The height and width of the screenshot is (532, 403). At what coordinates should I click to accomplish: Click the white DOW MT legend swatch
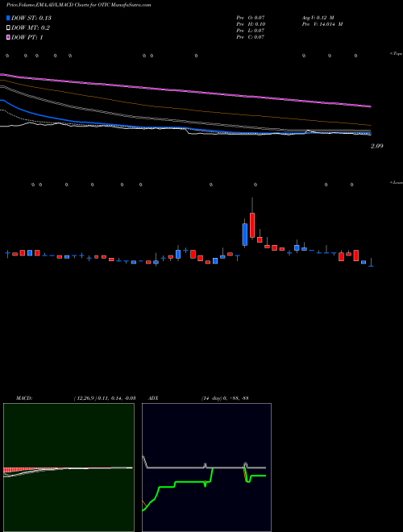(x=8, y=28)
